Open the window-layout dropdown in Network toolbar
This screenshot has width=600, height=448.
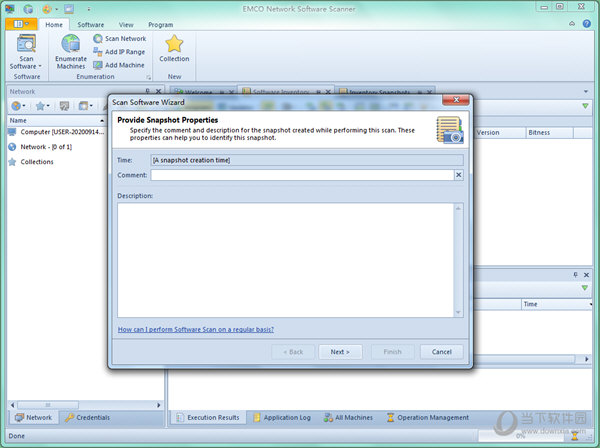[85, 106]
